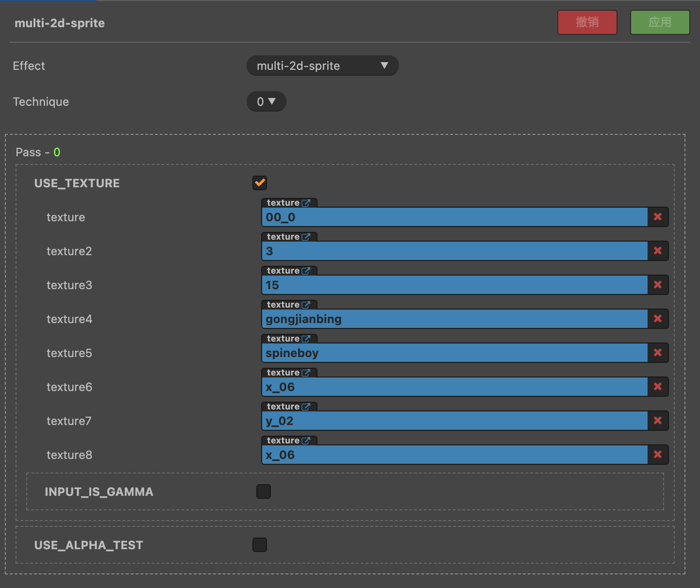Select the texture6 field containing x_06
This screenshot has width=700, height=588.
coord(455,387)
